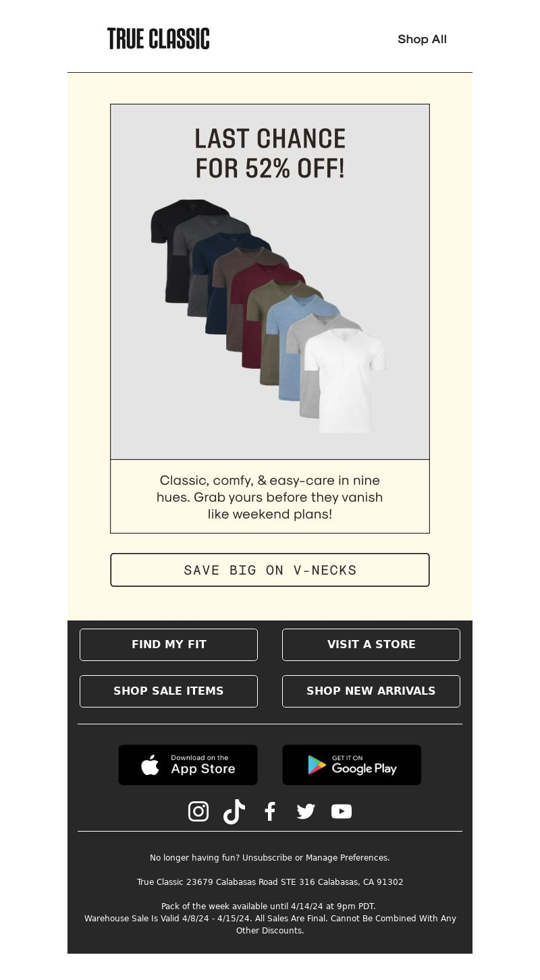This screenshot has height=980, width=540.
Task: Open the Twitter bird icon
Action: click(306, 811)
